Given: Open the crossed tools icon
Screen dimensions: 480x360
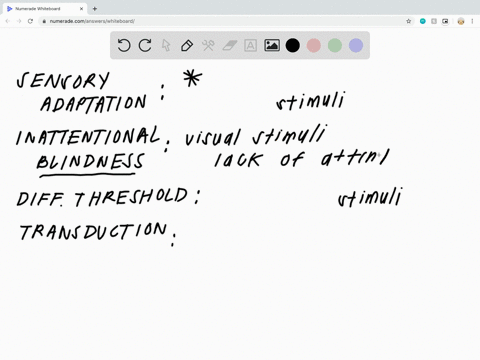Looking at the screenshot, I should tap(208, 45).
